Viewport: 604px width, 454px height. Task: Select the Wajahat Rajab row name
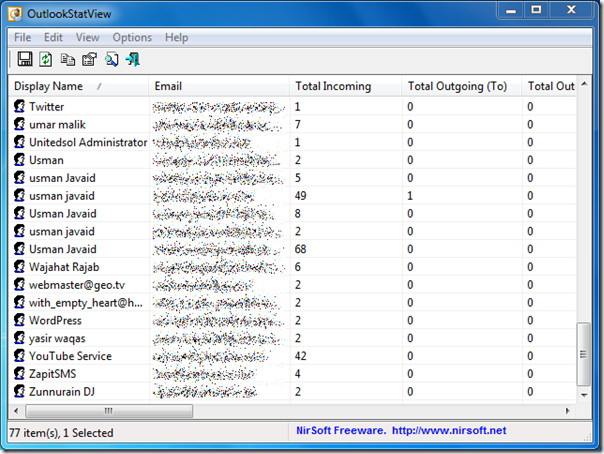point(64,267)
